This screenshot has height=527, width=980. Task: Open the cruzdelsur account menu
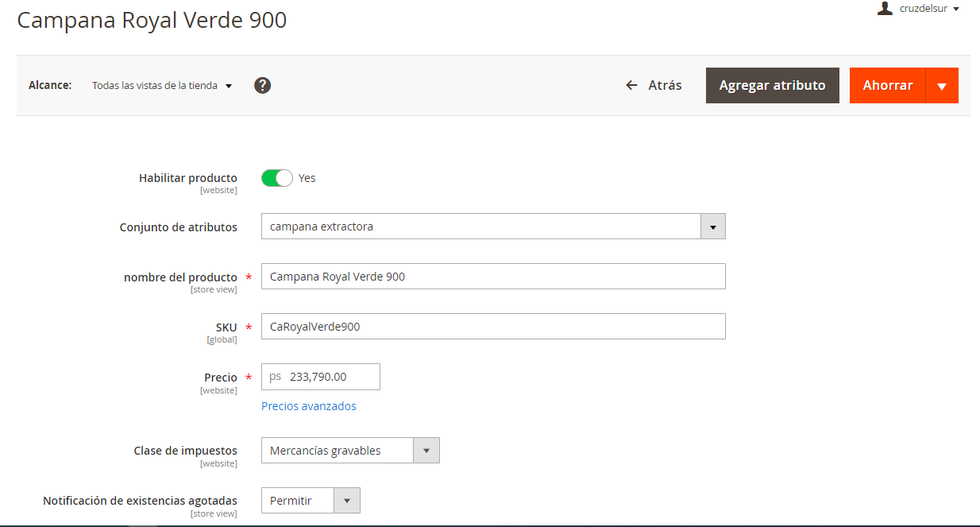(x=924, y=9)
